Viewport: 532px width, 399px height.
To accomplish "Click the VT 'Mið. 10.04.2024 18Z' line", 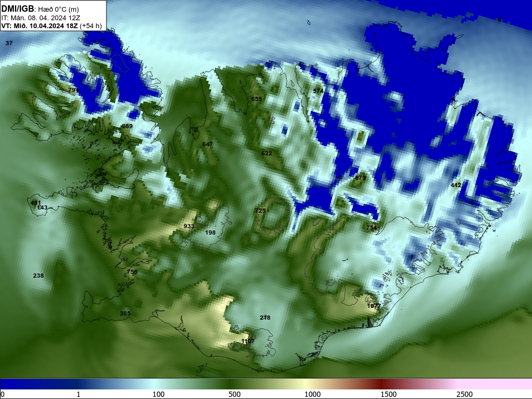I will click(x=39, y=26).
